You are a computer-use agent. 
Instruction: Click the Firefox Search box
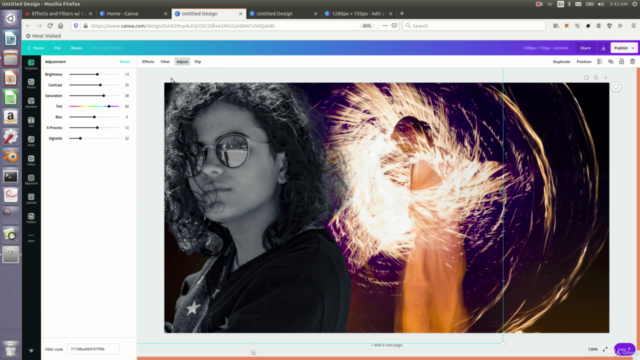point(474,26)
